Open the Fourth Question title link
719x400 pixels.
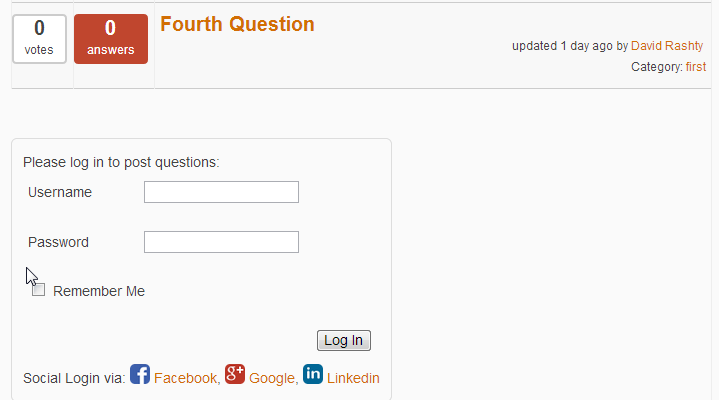[x=237, y=24]
